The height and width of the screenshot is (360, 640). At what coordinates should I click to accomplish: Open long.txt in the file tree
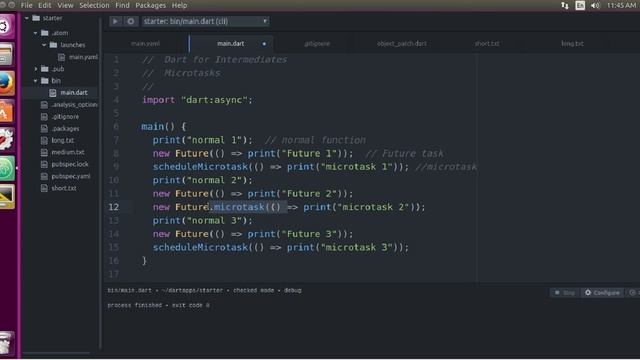pyautogui.click(x=62, y=140)
